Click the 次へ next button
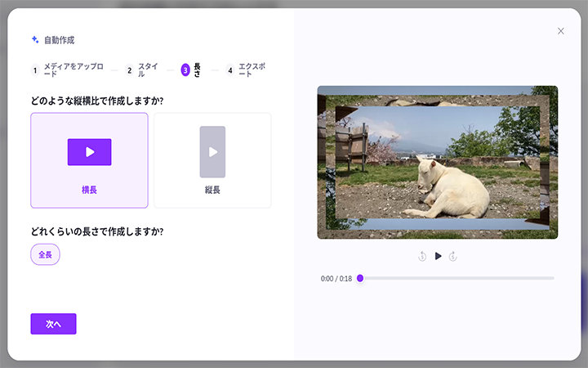 tap(53, 324)
